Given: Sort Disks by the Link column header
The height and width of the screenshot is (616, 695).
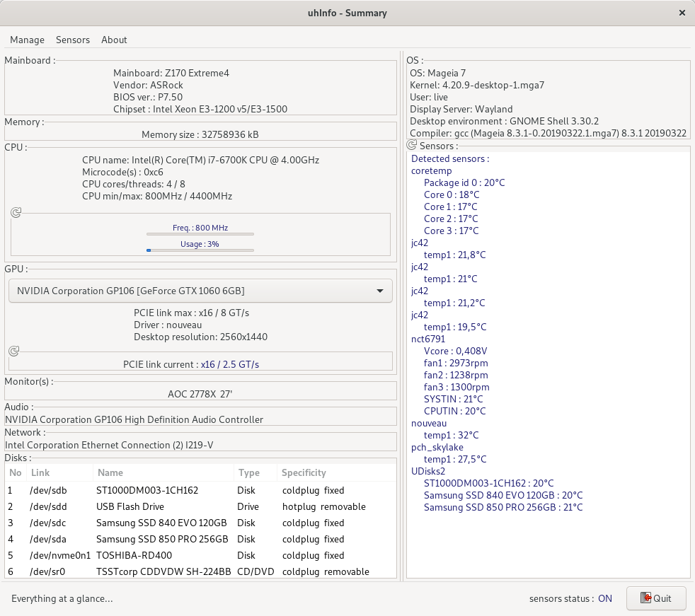Looking at the screenshot, I should tap(60, 472).
